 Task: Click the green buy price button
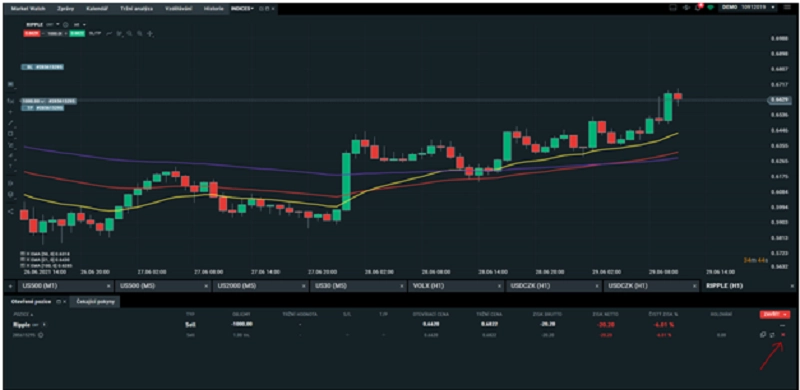[77, 34]
